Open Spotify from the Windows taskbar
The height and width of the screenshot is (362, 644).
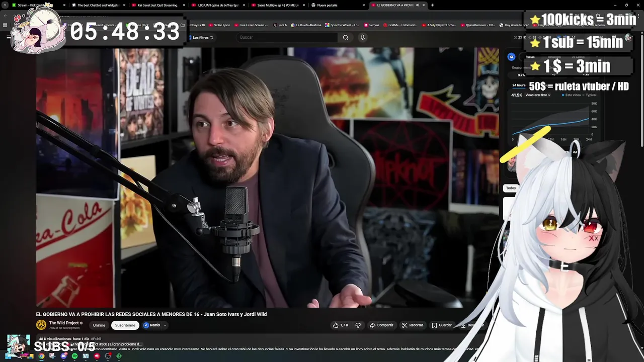click(x=74, y=356)
